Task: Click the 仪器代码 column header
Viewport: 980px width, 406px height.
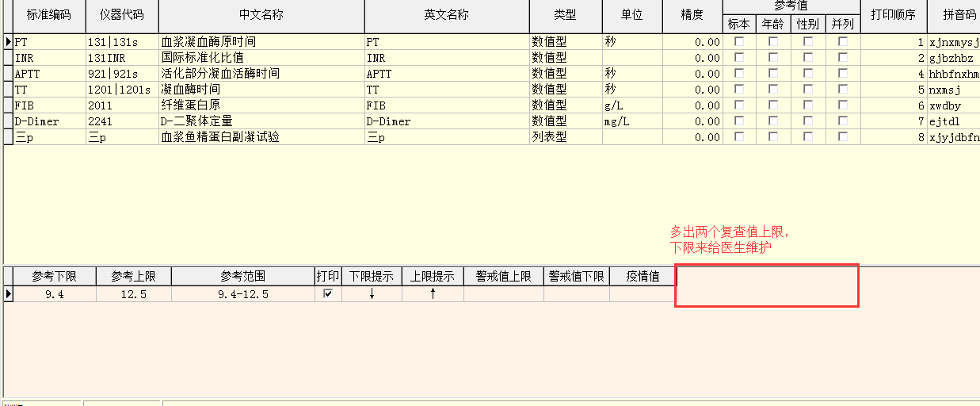Action: pos(122,15)
